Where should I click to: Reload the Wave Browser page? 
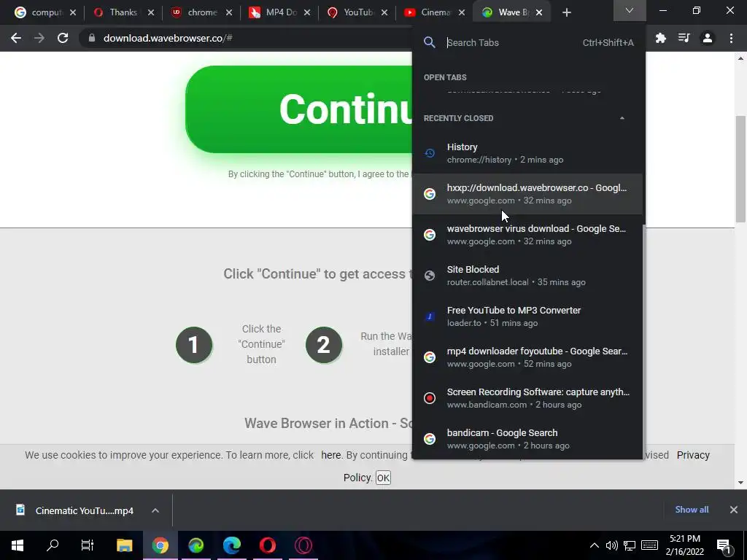coord(63,38)
